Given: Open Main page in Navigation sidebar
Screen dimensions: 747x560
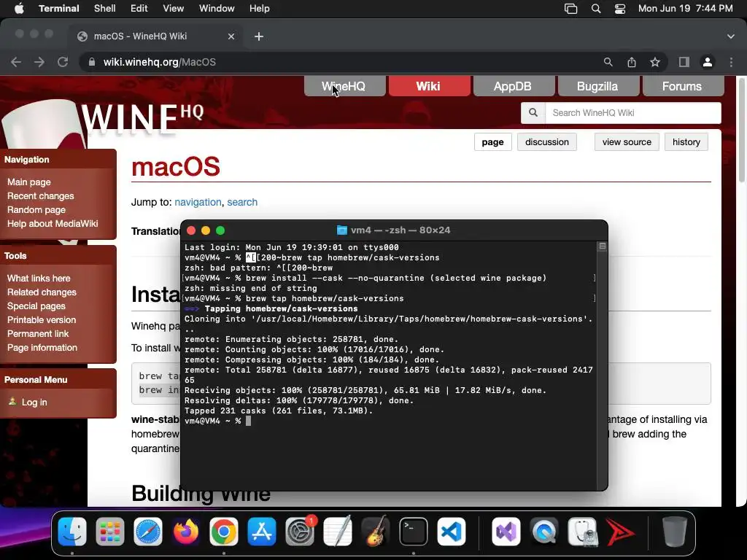Looking at the screenshot, I should coord(28,182).
